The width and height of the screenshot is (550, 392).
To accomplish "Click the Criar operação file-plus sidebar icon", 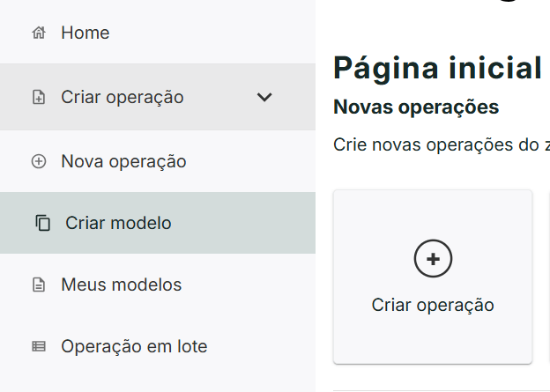I will click(38, 98).
